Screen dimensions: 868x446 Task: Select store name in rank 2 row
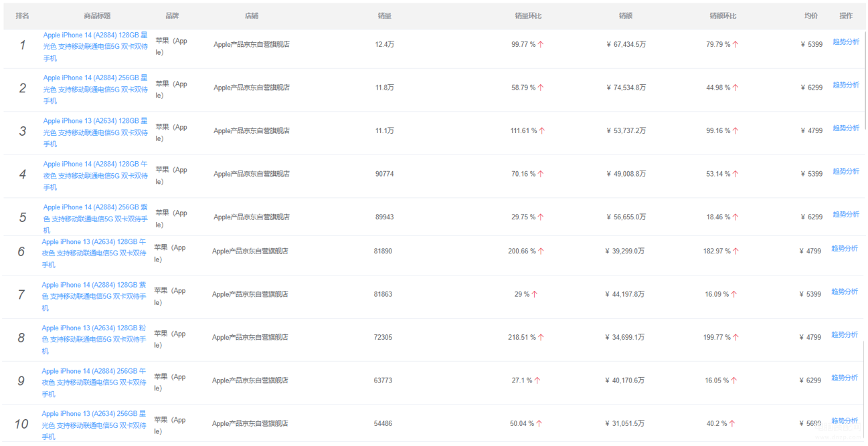click(252, 88)
